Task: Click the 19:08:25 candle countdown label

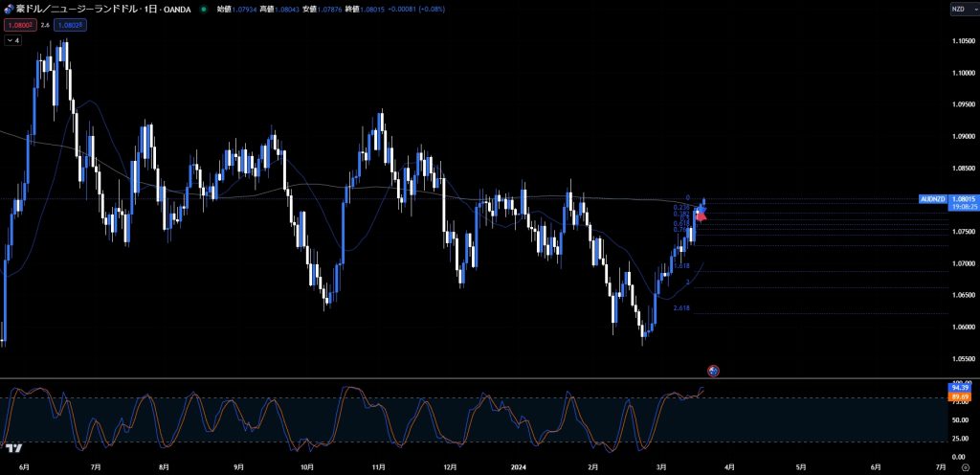Action: point(962,206)
